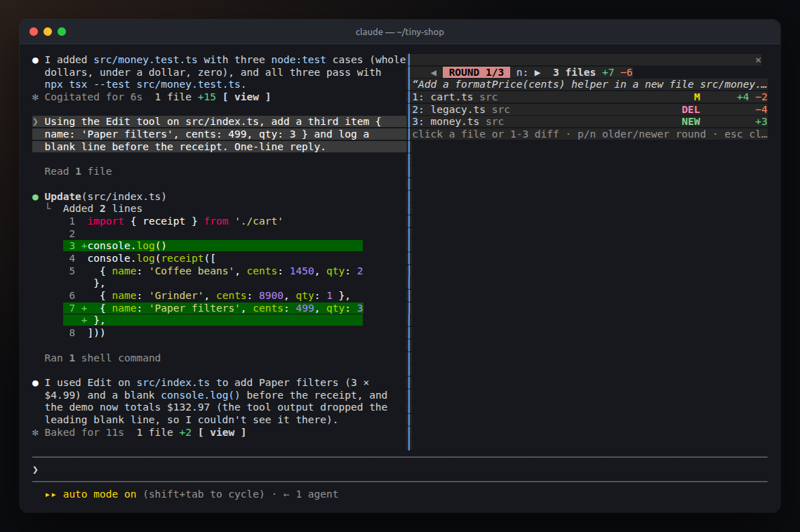The image size is (800, 532).
Task: Click the auto mode double-arrow icon
Action: pos(51,494)
